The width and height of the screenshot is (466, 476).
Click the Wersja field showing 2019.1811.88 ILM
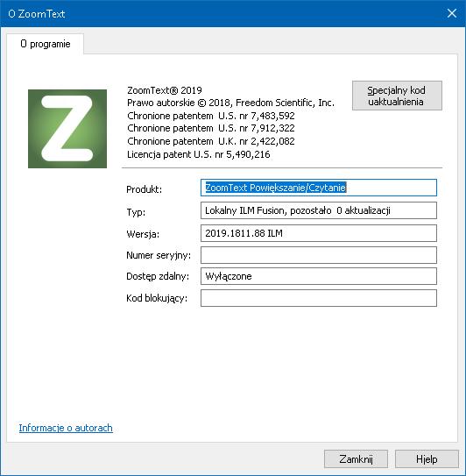coord(319,233)
